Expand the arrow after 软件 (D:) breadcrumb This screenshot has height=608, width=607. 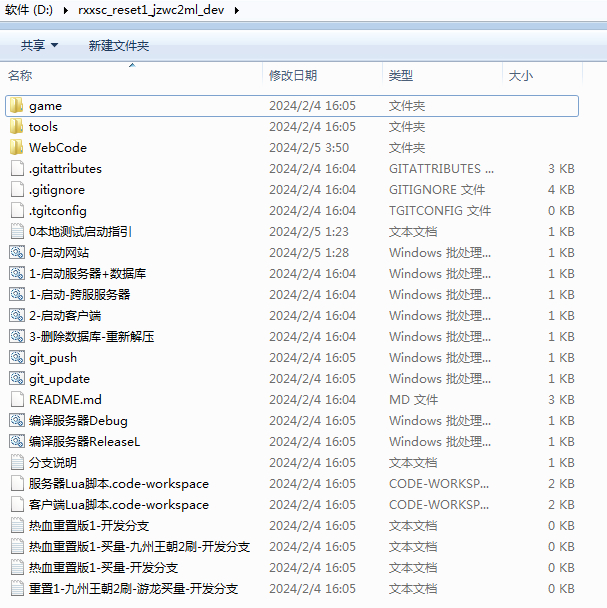pos(66,10)
